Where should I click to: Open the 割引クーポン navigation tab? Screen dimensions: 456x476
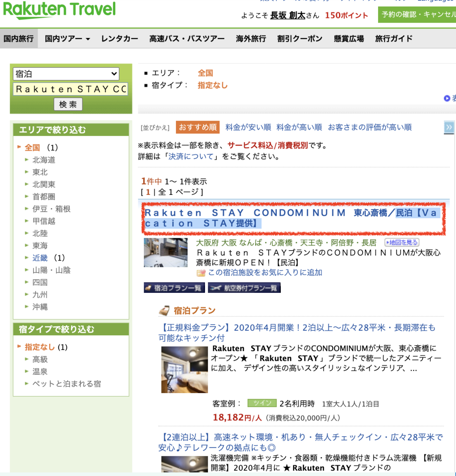coord(299,39)
